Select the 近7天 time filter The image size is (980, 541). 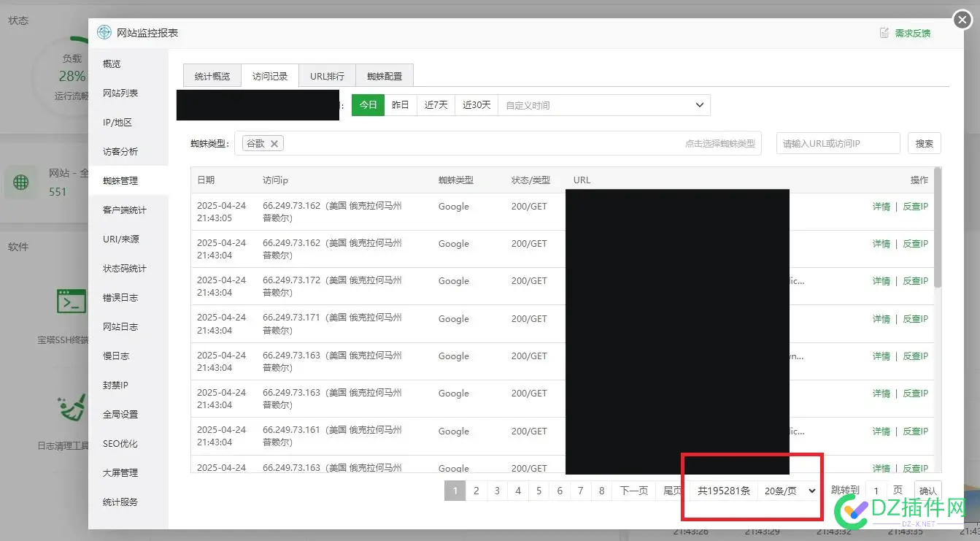(435, 104)
